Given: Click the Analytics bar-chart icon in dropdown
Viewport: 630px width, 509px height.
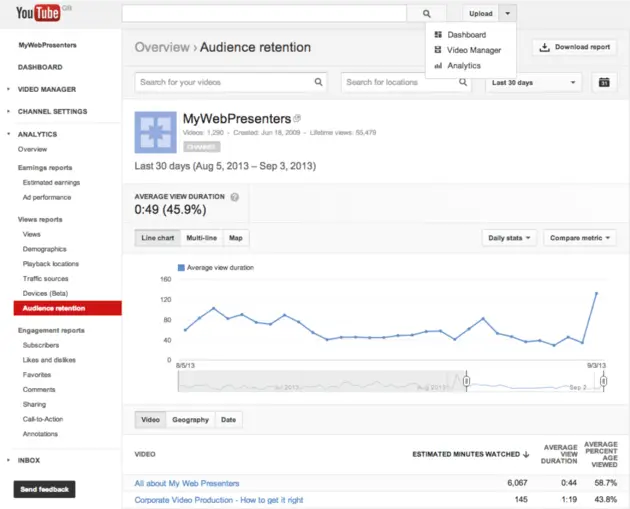Looking at the screenshot, I should point(438,65).
